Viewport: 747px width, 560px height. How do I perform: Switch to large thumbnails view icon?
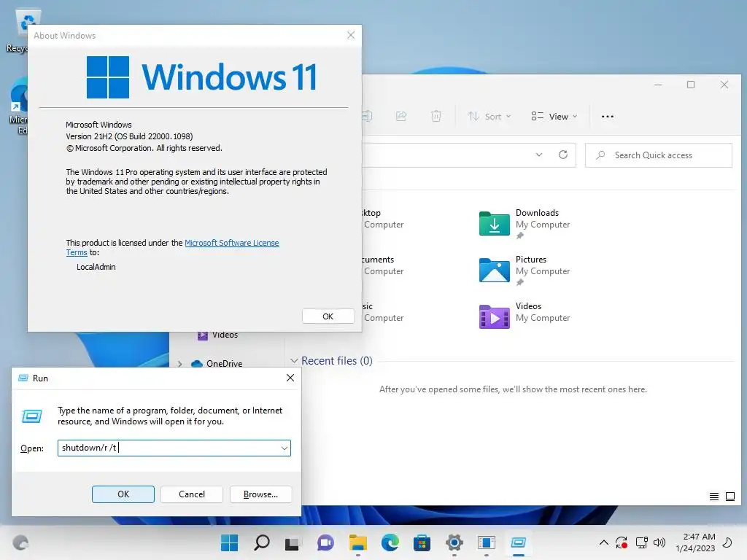729,496
